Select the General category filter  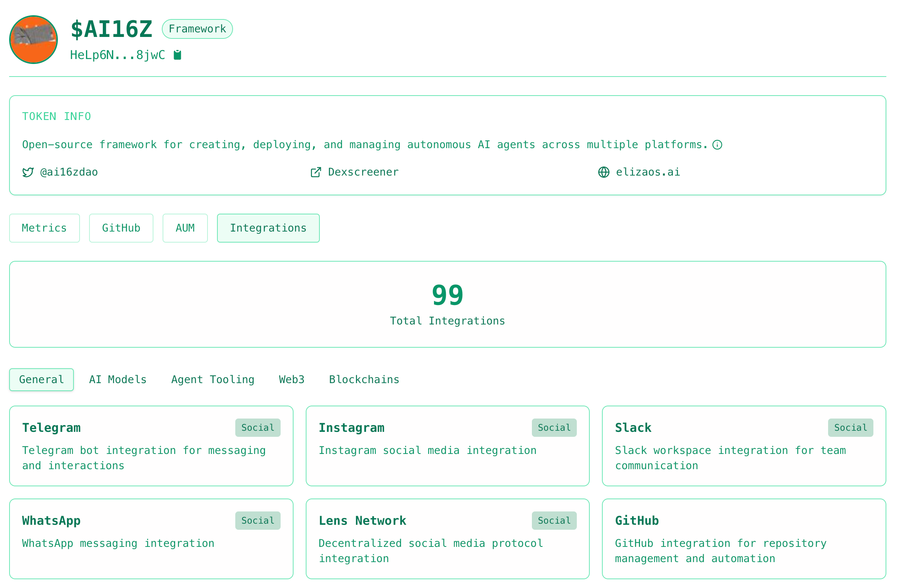41,380
